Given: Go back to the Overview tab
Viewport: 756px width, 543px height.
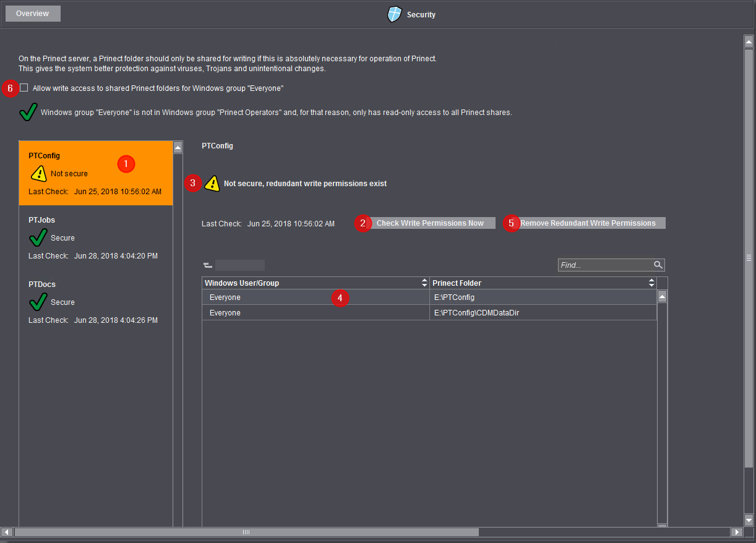Looking at the screenshot, I should pyautogui.click(x=33, y=14).
